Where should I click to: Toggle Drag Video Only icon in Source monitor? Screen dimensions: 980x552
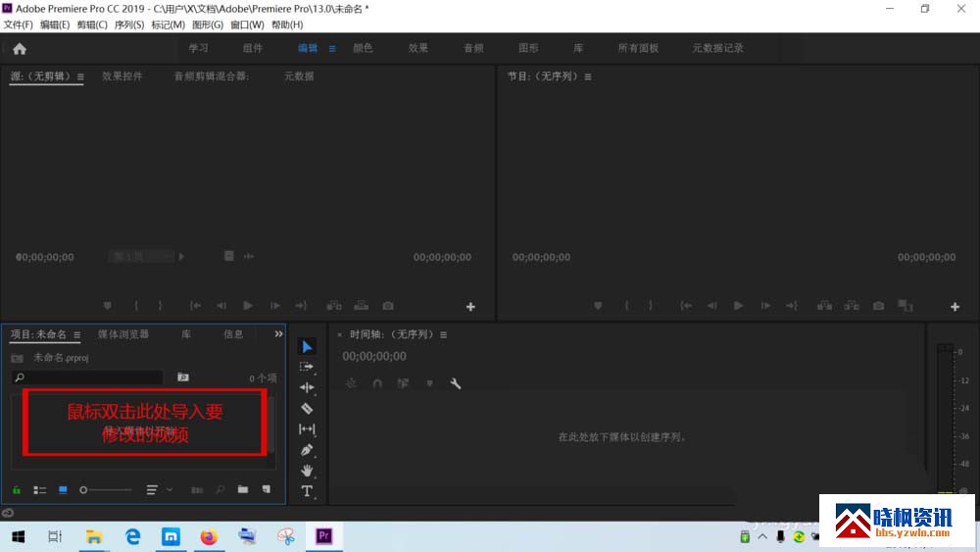click(x=228, y=256)
